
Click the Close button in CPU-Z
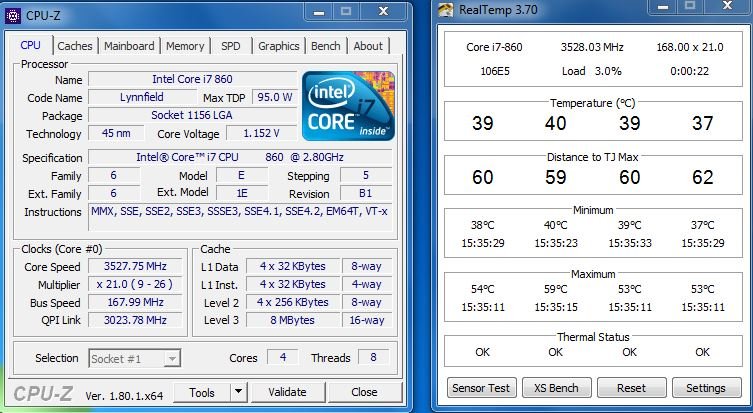coord(364,392)
